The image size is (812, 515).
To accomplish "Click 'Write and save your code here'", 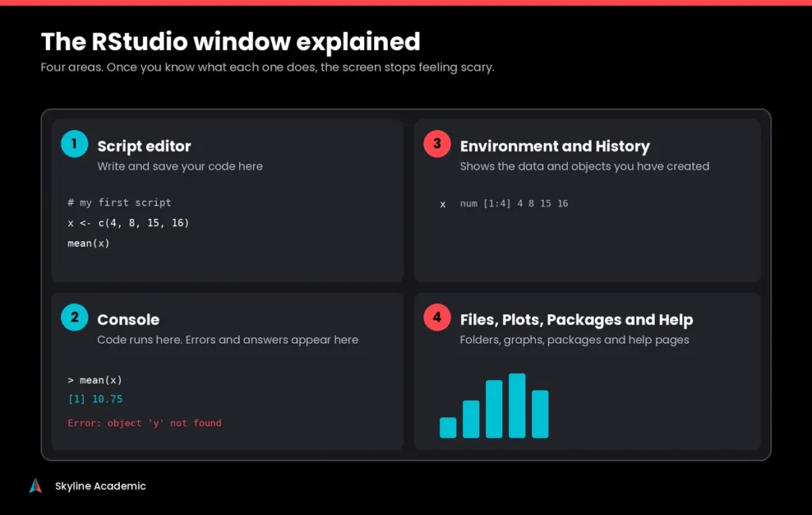I will [180, 167].
